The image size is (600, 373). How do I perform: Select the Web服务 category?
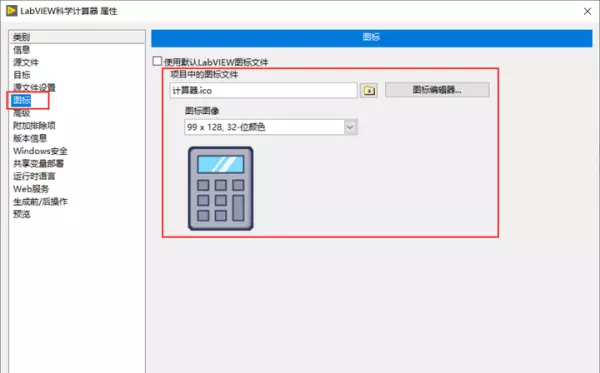31,189
